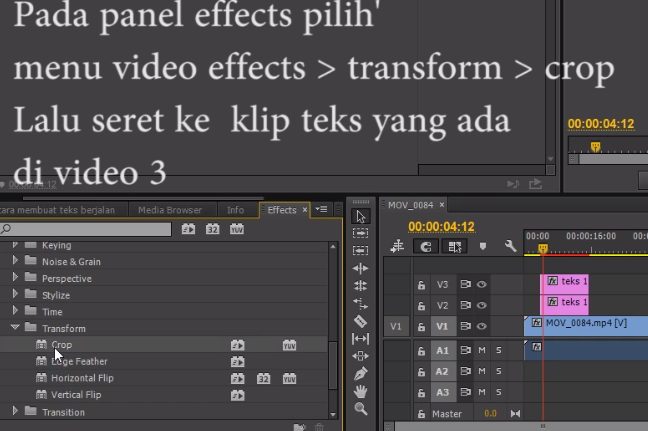Mute track A1

tap(482, 350)
